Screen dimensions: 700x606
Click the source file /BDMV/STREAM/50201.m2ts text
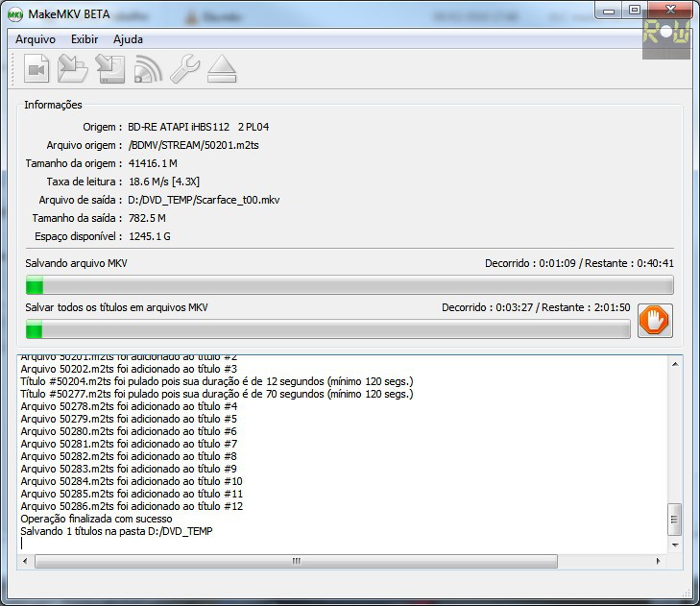click(193, 145)
